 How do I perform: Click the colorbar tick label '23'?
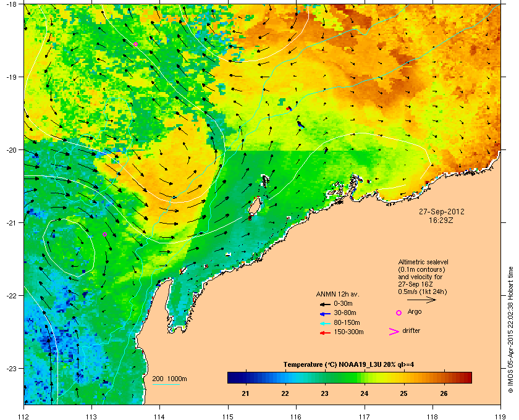click(324, 393)
